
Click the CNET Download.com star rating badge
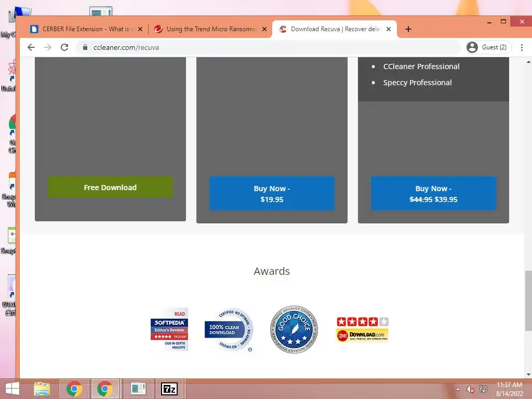tap(362, 330)
